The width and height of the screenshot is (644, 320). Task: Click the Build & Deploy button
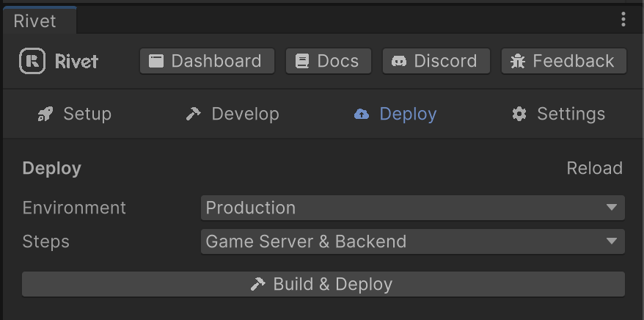click(x=323, y=284)
